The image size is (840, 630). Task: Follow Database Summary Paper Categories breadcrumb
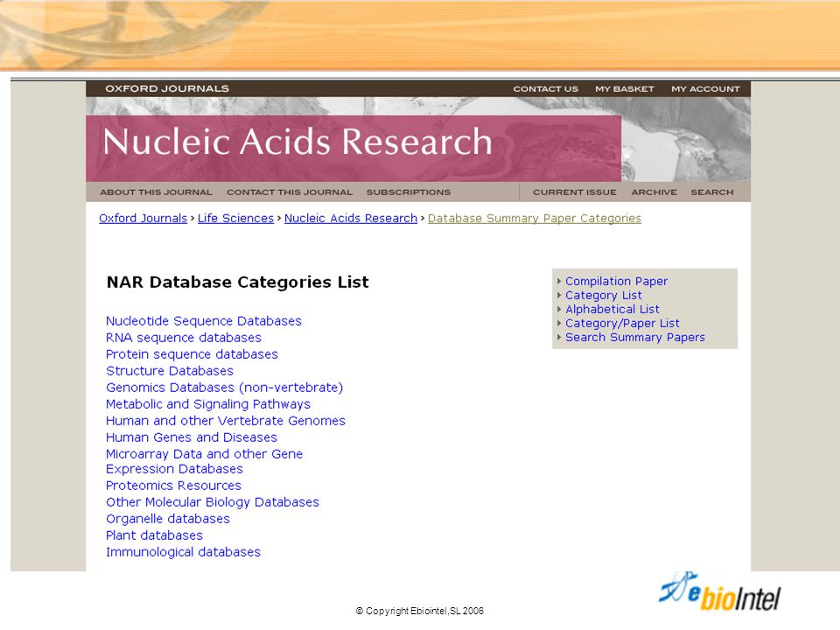point(535,218)
